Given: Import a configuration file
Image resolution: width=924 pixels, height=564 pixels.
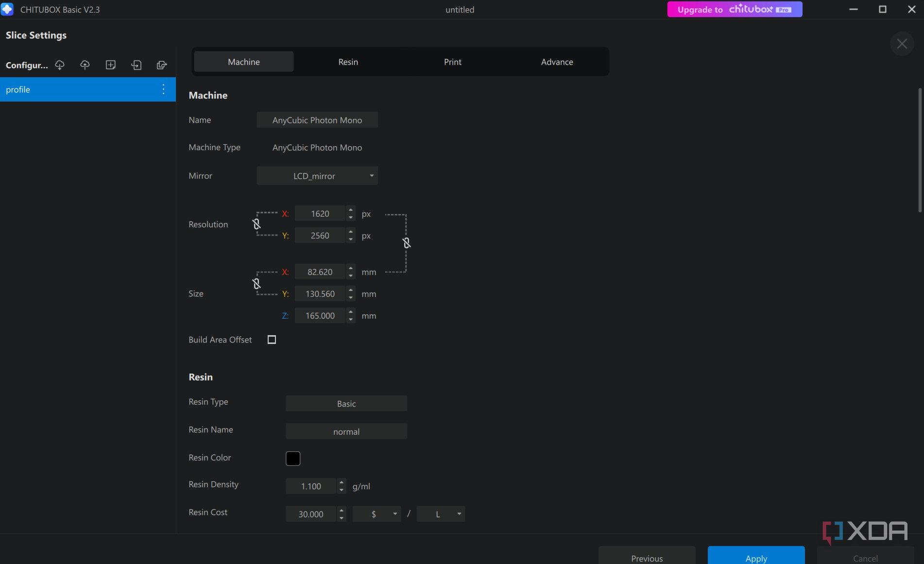Looking at the screenshot, I should tap(137, 65).
